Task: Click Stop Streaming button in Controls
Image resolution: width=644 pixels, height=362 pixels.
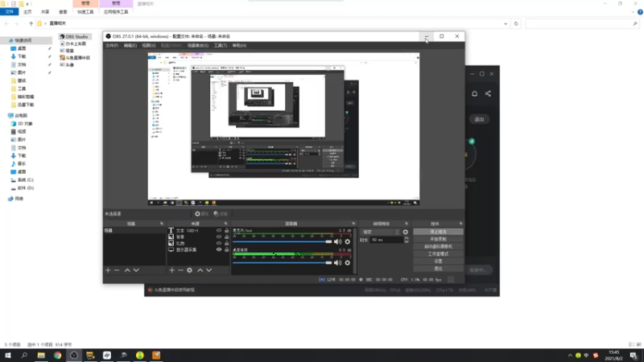Action: click(x=438, y=232)
